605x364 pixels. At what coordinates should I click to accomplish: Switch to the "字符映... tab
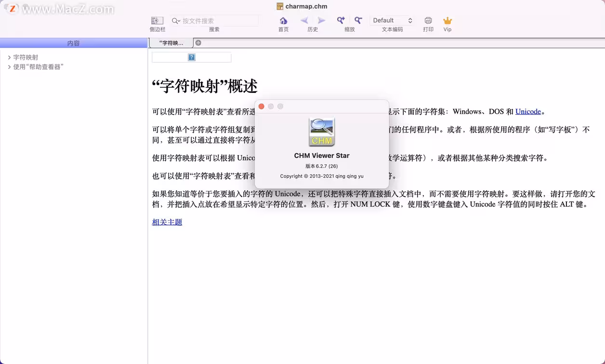tap(171, 43)
